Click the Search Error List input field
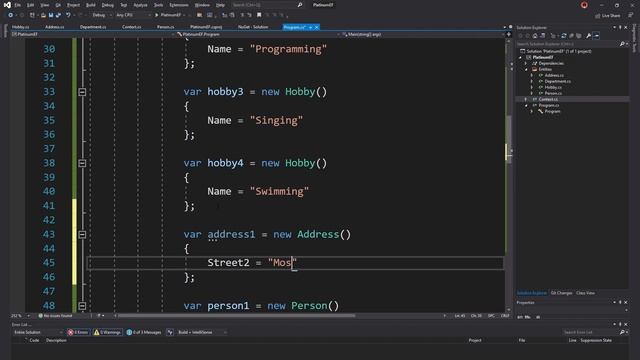 [x=591, y=332]
